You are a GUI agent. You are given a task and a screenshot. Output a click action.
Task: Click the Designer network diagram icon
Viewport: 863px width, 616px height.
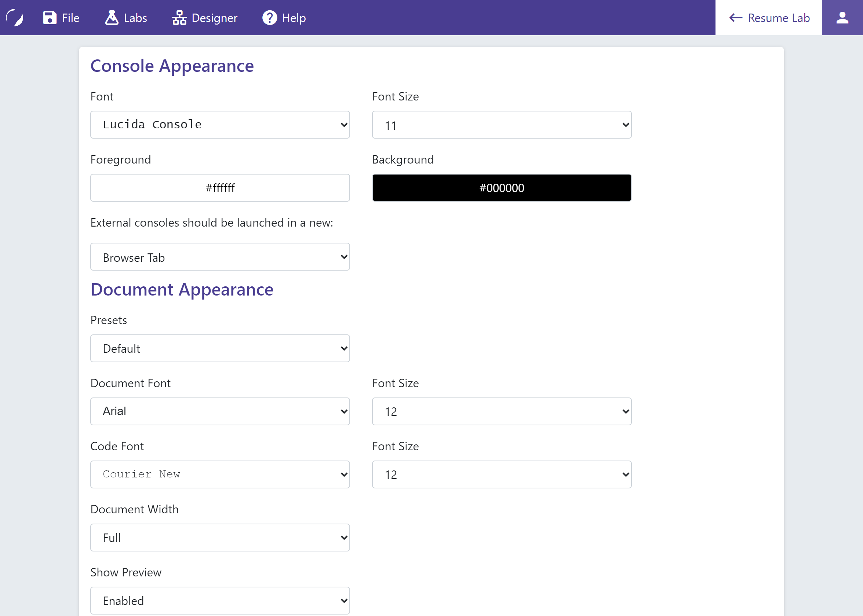coord(179,18)
